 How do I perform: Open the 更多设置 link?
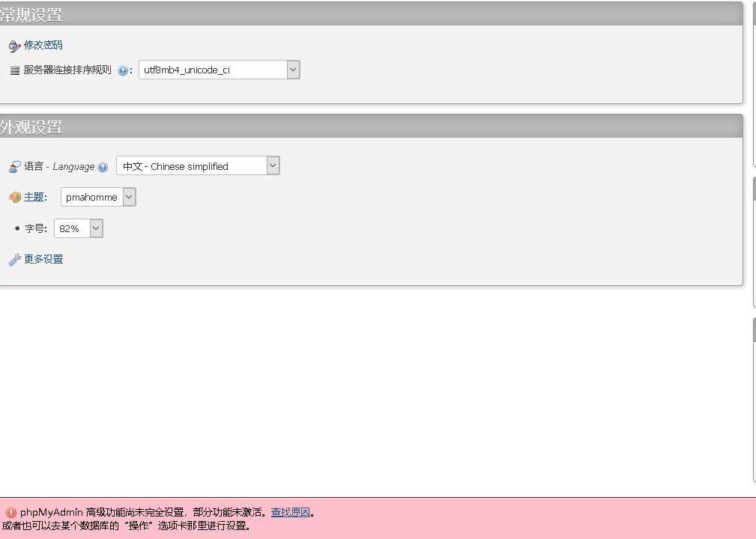click(43, 259)
